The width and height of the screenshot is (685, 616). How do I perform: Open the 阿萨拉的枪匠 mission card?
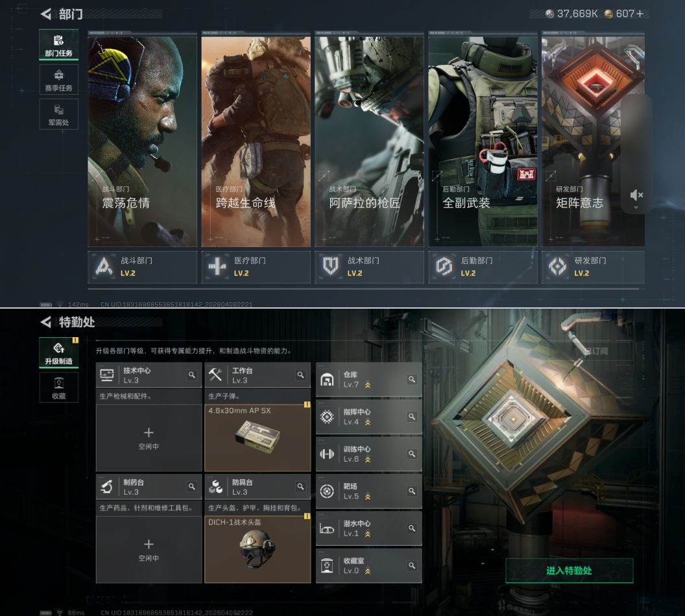(369, 141)
